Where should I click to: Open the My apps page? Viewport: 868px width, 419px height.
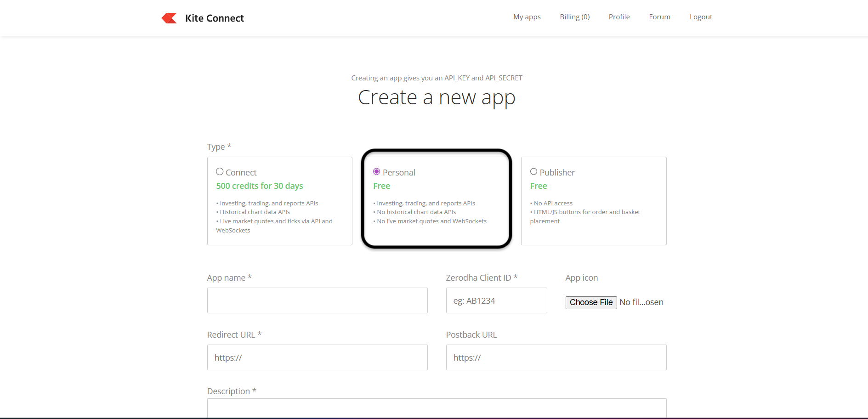527,17
